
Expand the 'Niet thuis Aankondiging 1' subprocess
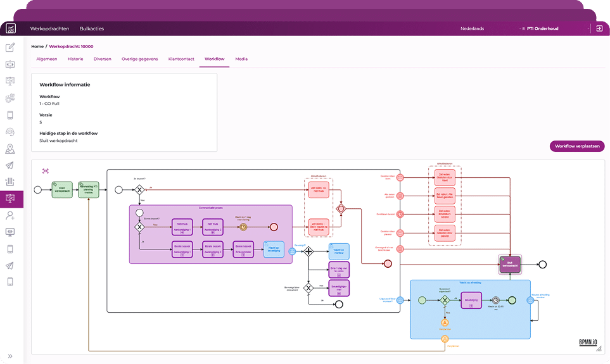182,232
